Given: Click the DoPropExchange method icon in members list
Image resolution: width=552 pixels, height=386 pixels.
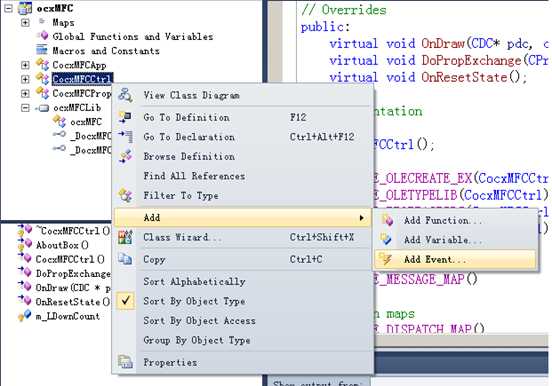Looking at the screenshot, I should click(x=24, y=273).
